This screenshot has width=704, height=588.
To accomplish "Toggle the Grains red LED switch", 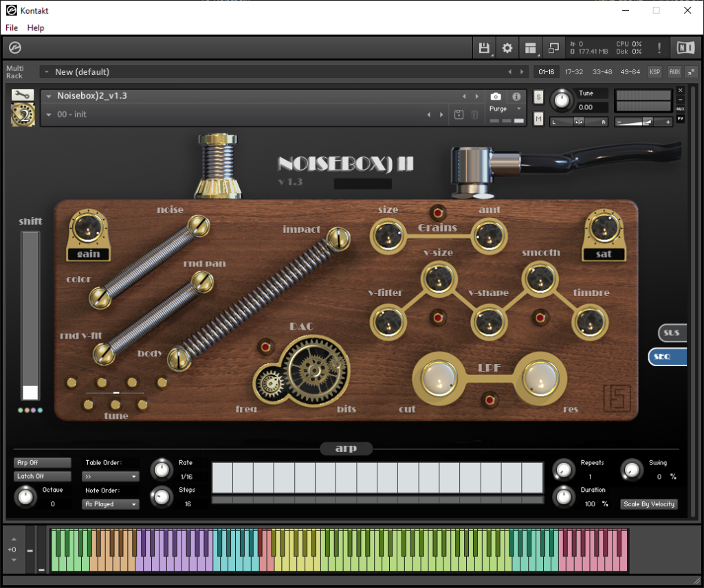I will [x=438, y=212].
